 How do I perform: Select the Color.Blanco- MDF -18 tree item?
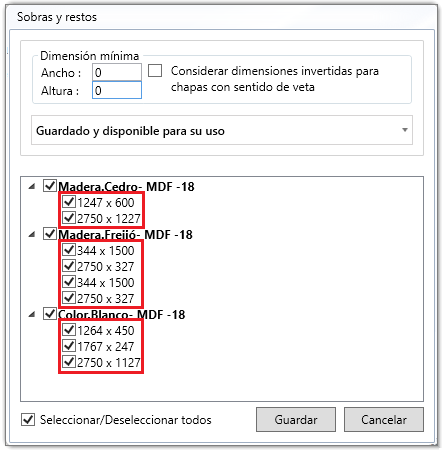pyautogui.click(x=121, y=314)
